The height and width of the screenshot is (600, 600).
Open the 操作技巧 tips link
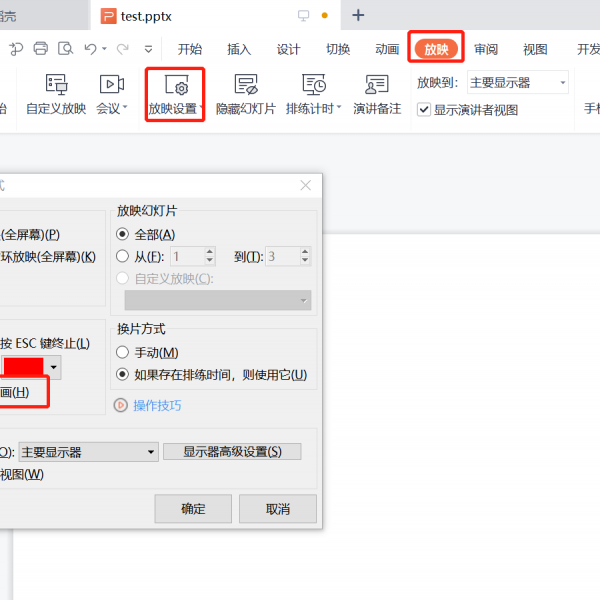(157, 405)
